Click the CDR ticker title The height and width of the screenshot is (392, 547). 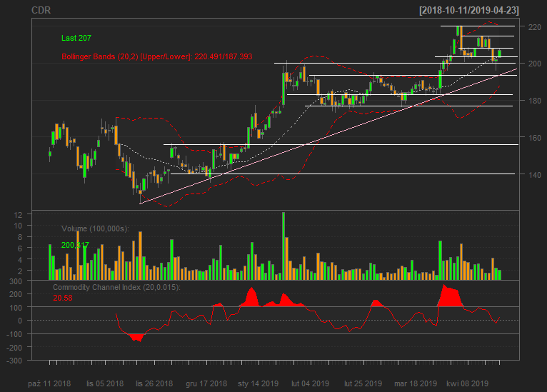pos(41,10)
